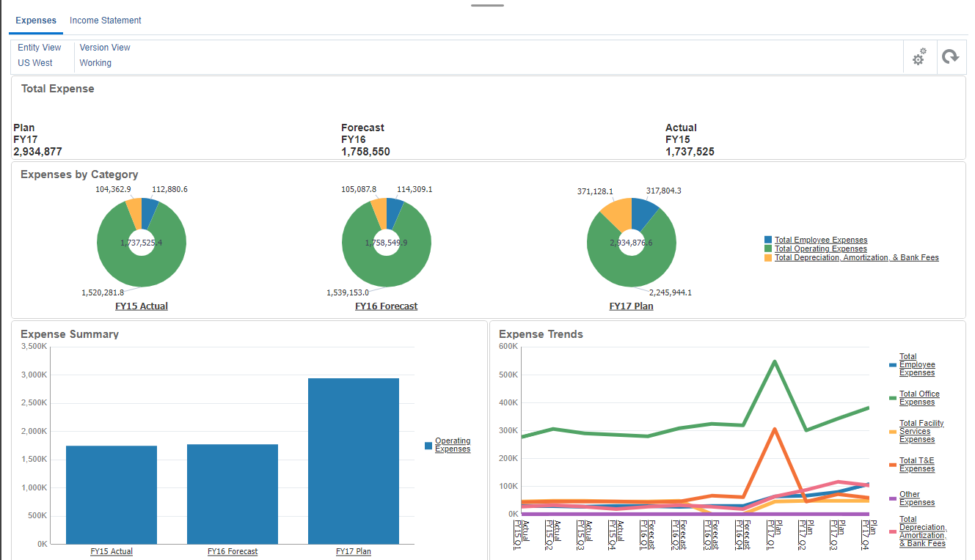This screenshot has width=975, height=560.
Task: Click the blue Total Employee Expenses color swatch
Action: pyautogui.click(x=766, y=240)
